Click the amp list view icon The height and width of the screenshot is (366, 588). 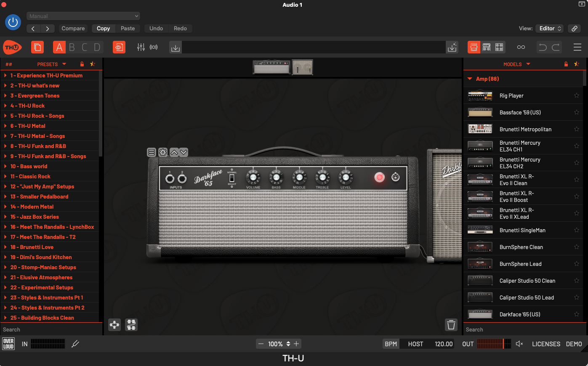(152, 152)
